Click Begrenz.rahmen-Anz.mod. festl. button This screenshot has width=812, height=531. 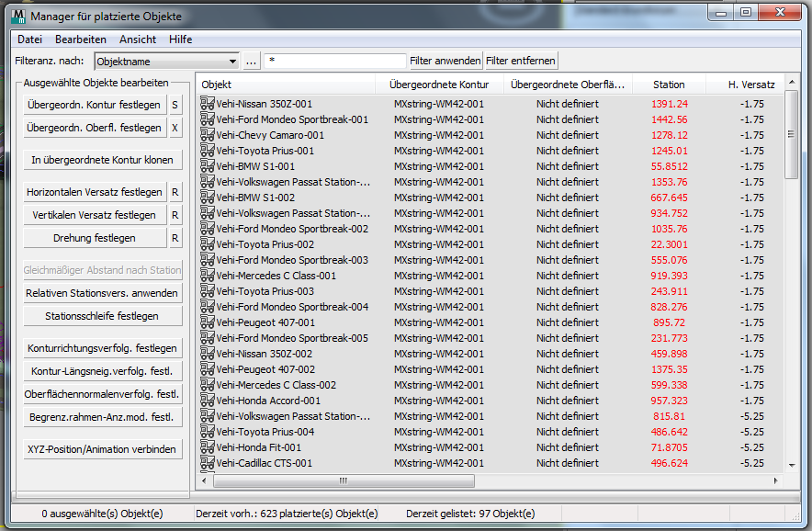pyautogui.click(x=103, y=416)
